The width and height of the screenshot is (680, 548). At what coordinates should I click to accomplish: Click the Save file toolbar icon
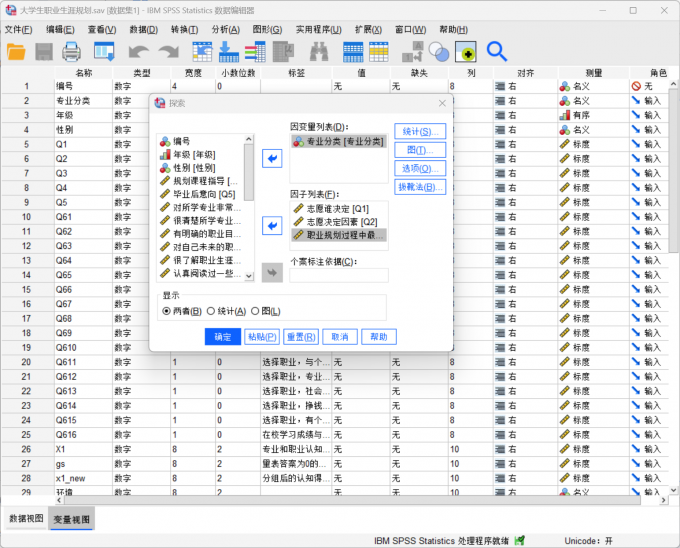[44, 52]
